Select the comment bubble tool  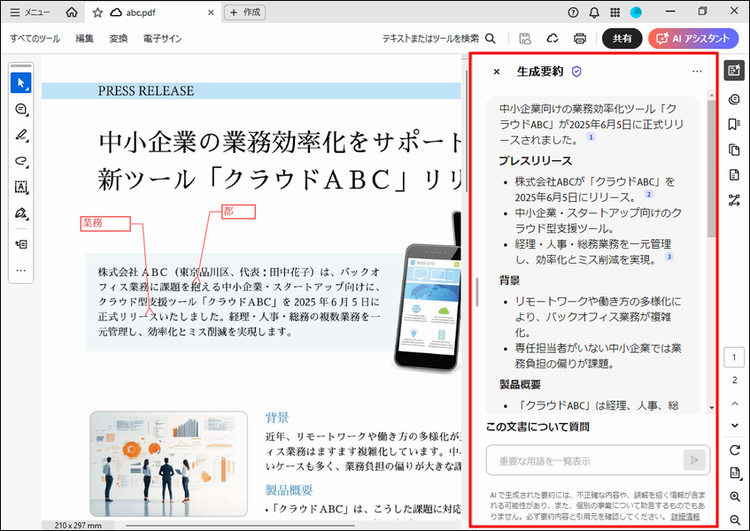click(21, 109)
